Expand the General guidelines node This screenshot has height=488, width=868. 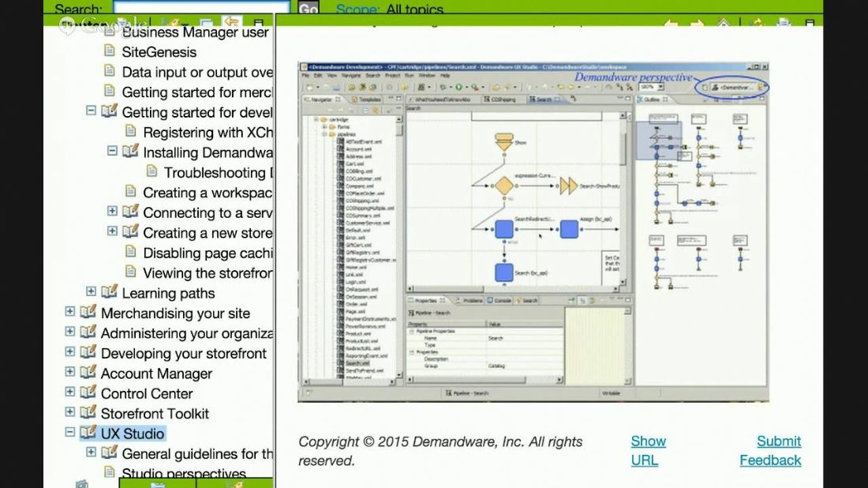[91, 452]
